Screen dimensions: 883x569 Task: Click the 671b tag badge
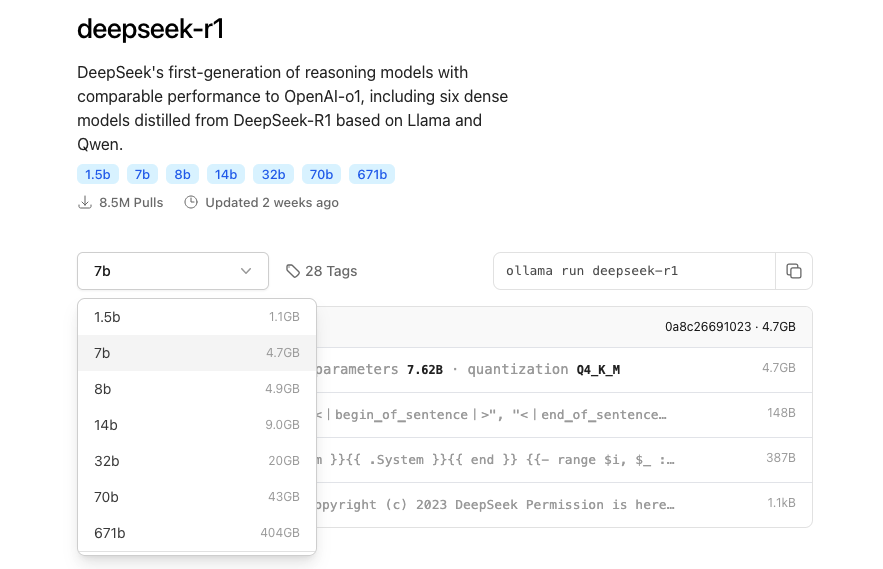click(372, 175)
